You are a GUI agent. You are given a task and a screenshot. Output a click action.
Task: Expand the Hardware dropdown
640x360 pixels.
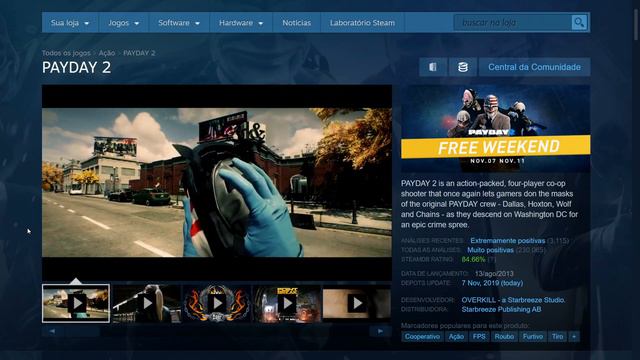(241, 23)
